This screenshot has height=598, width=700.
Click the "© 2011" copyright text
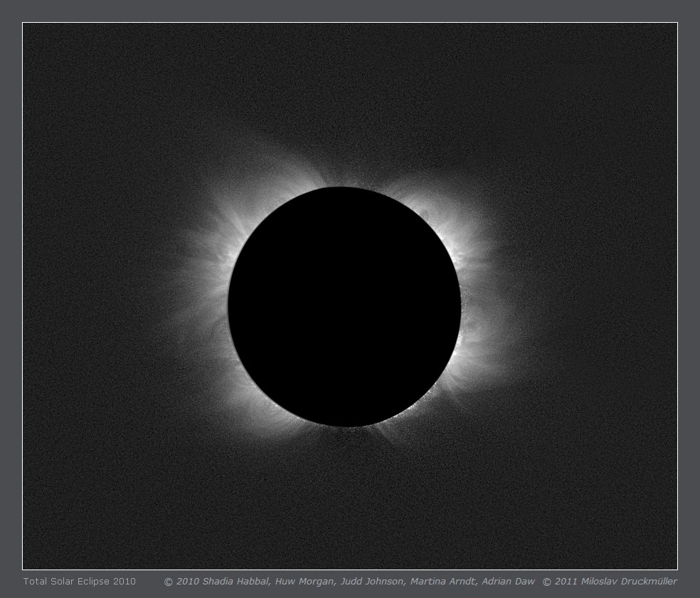pyautogui.click(x=559, y=582)
